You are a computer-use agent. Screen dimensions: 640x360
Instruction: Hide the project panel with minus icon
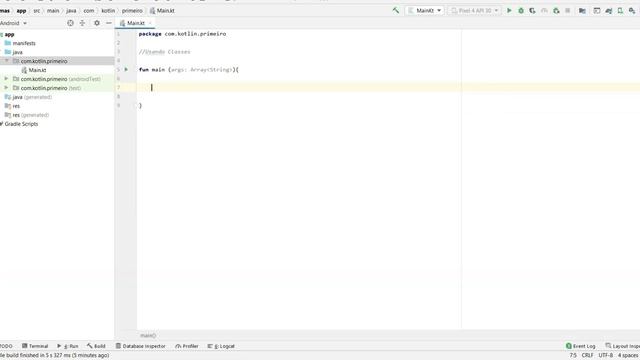point(109,23)
